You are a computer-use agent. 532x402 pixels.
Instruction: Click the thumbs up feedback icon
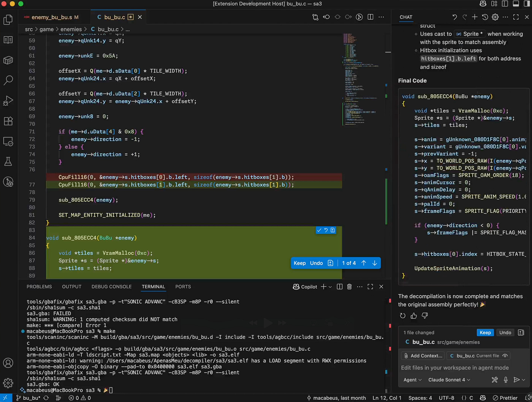click(x=414, y=316)
